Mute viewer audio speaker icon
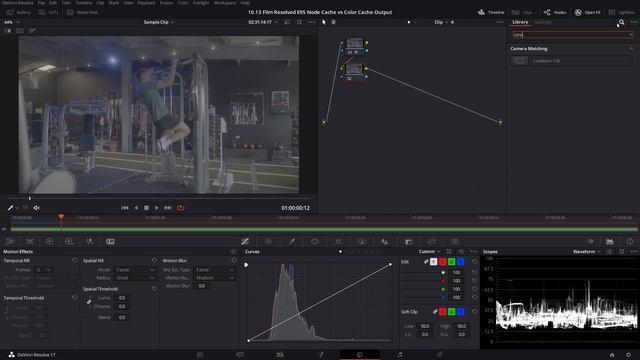This screenshot has width=640, height=360. coord(36,208)
